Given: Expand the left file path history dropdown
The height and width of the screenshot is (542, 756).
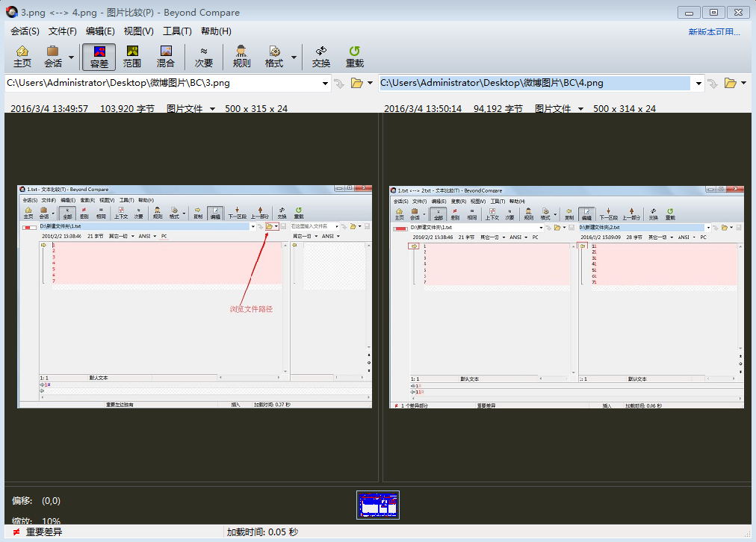Looking at the screenshot, I should pos(325,84).
